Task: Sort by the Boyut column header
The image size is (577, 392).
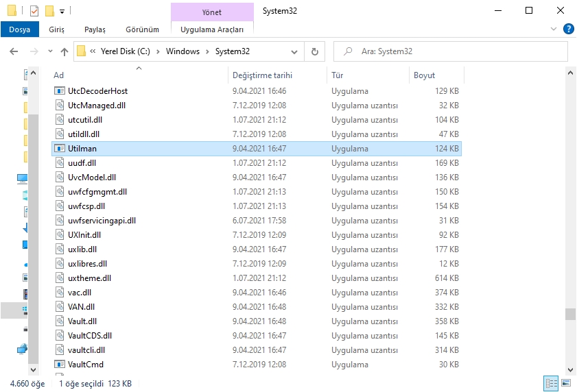Action: point(436,75)
